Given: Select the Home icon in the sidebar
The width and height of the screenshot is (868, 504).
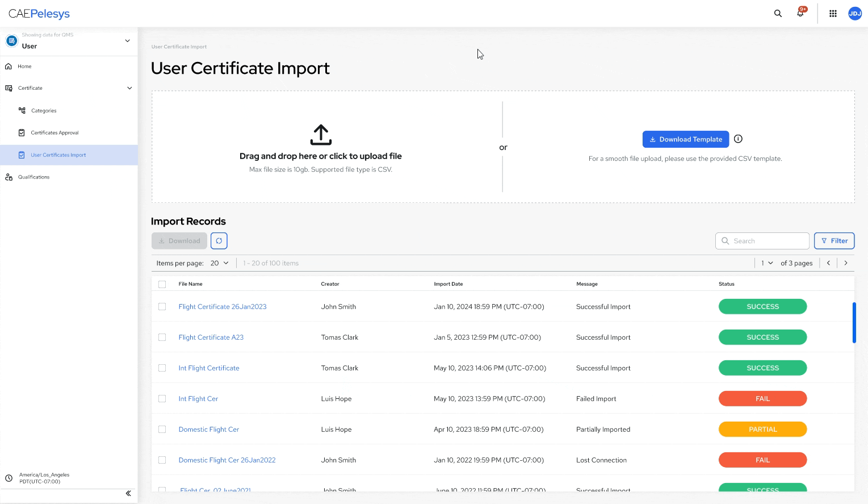Looking at the screenshot, I should [9, 66].
